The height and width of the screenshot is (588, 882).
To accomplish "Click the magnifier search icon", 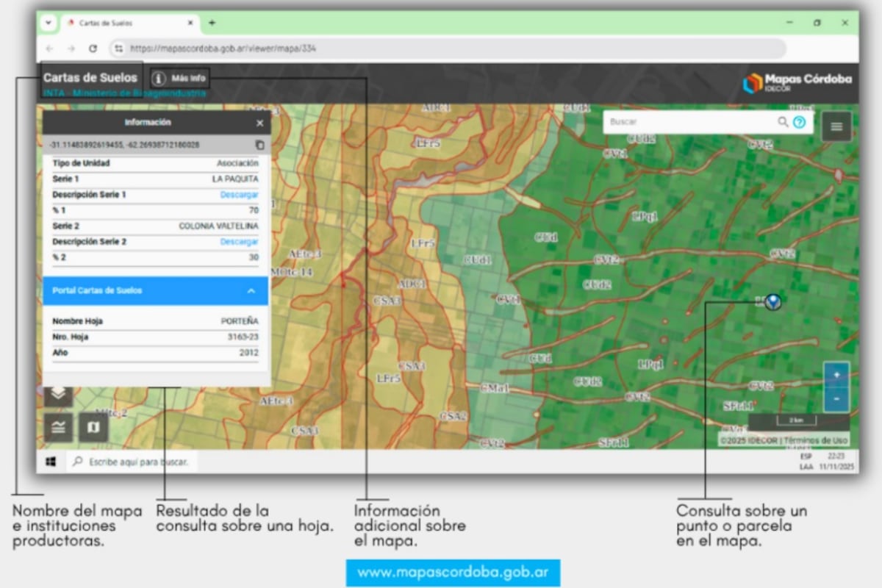I will [x=784, y=122].
